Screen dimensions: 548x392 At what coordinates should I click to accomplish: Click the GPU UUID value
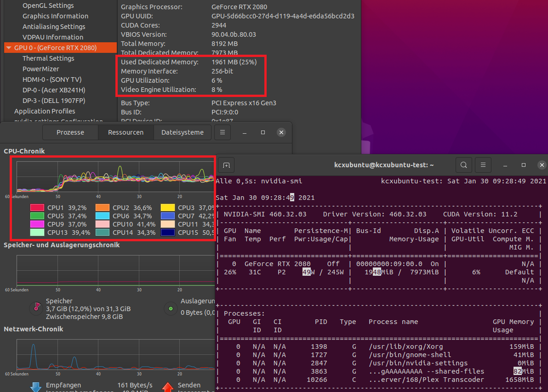[283, 16]
